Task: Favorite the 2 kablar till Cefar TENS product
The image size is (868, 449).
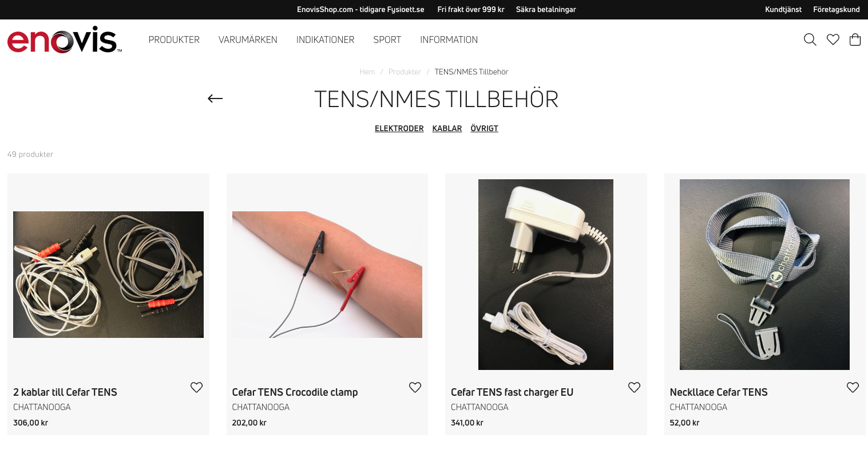Action: click(196, 388)
